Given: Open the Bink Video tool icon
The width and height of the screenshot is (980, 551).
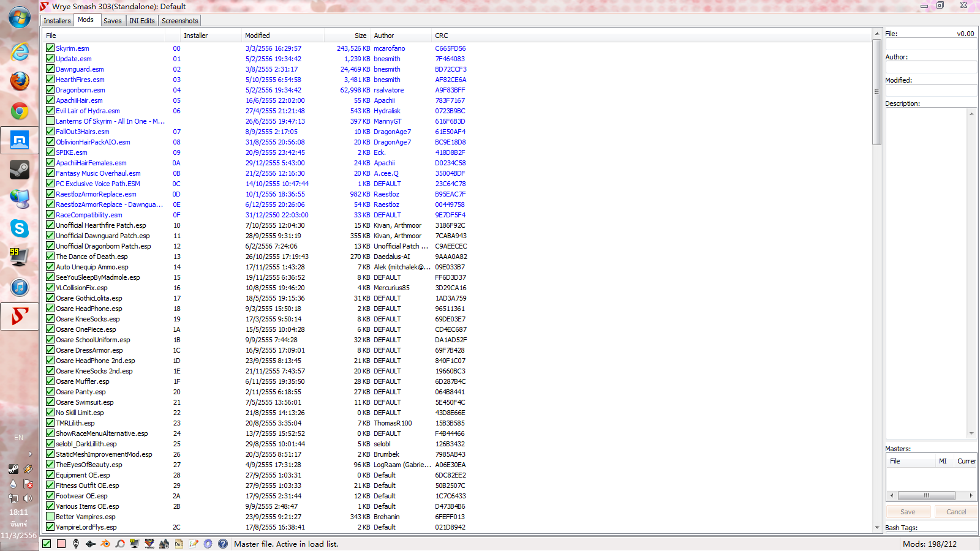Looking at the screenshot, I should (x=149, y=544).
